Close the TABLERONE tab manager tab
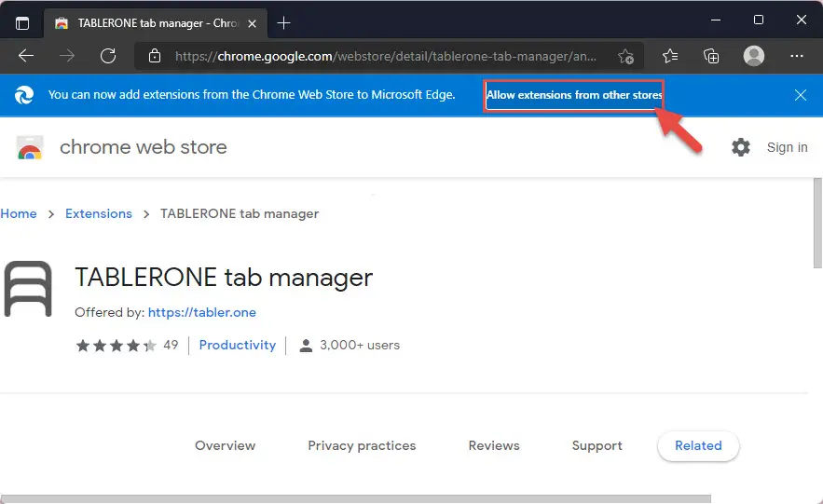Viewport: 823px width, 504px height. click(252, 23)
